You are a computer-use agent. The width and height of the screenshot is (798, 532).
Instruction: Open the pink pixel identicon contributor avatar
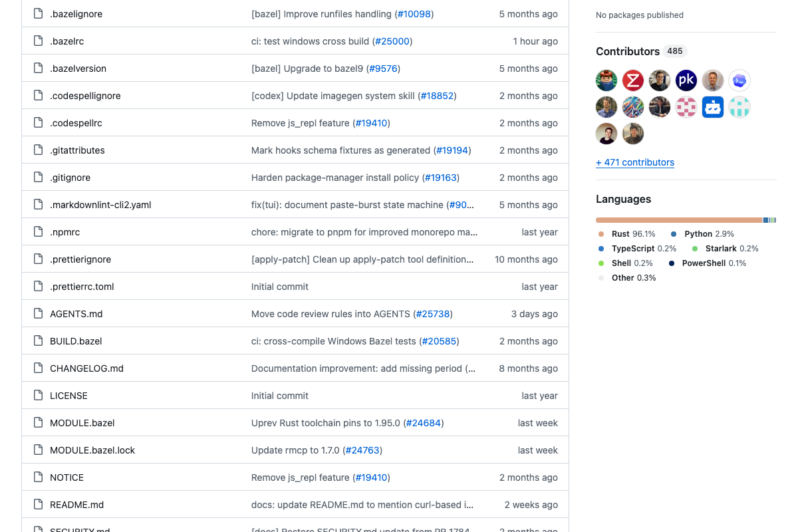(686, 107)
